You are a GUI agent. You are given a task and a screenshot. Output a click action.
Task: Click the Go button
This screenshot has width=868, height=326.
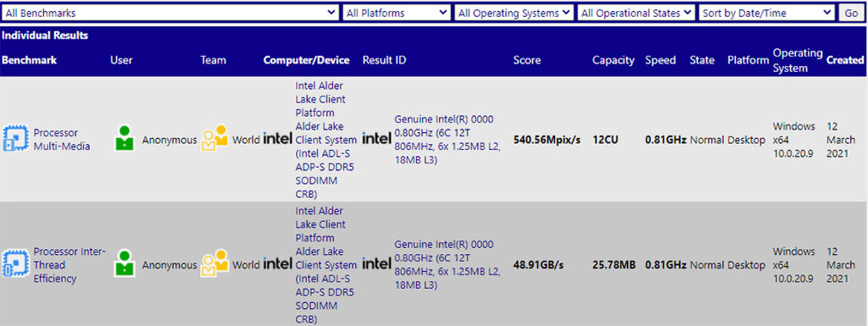click(852, 13)
